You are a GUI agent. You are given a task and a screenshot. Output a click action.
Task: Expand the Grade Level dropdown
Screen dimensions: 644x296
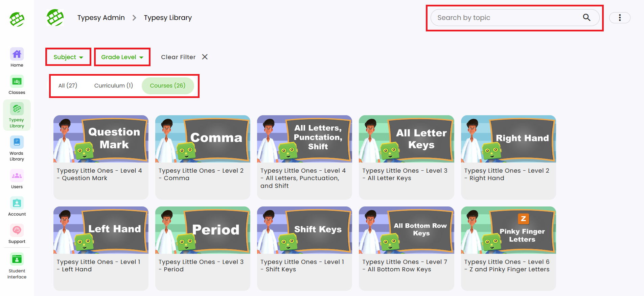pyautogui.click(x=122, y=57)
